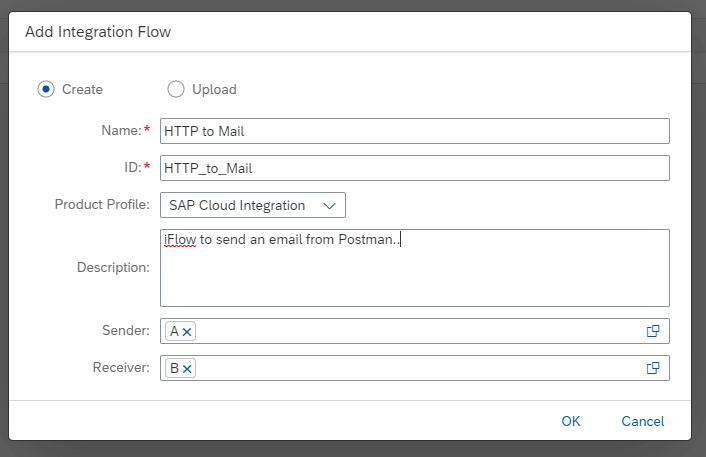Select the A token in Sender

[x=175, y=331]
